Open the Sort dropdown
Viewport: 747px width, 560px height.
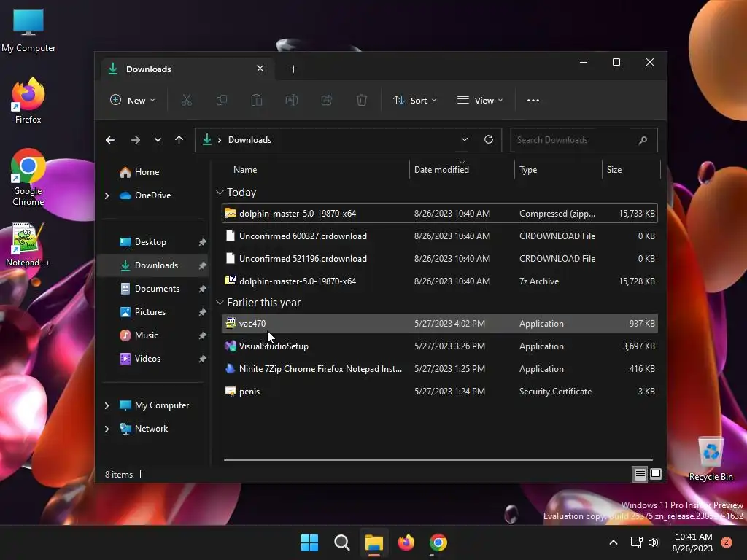tap(414, 101)
